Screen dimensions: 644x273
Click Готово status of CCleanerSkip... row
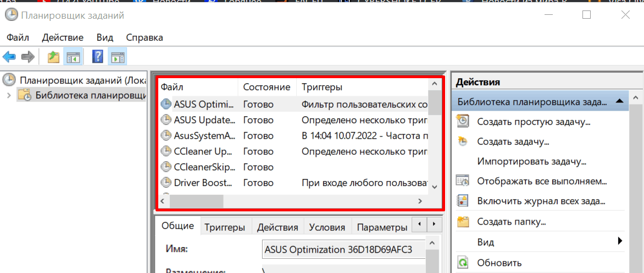point(258,167)
